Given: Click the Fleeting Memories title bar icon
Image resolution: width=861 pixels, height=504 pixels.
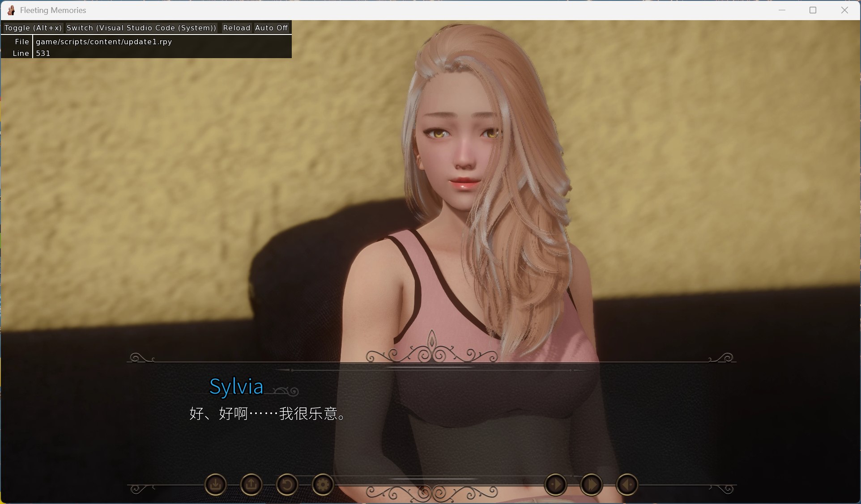Looking at the screenshot, I should click(x=11, y=10).
